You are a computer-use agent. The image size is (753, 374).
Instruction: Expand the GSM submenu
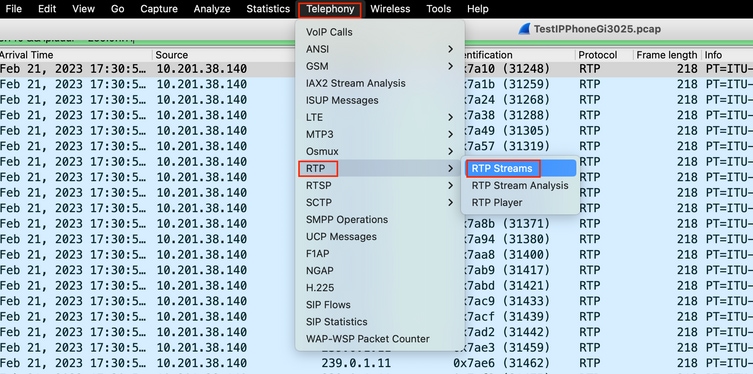click(x=379, y=66)
